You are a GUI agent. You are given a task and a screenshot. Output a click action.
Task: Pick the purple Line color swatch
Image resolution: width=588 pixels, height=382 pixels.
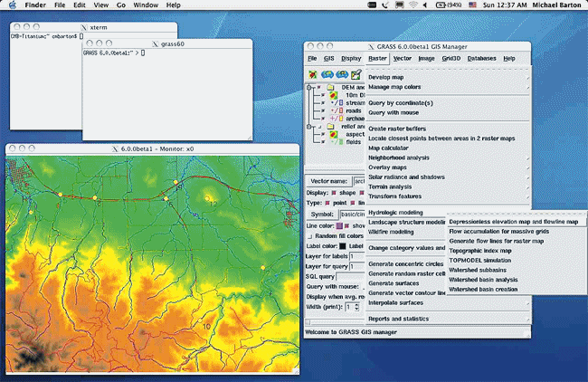(x=339, y=226)
